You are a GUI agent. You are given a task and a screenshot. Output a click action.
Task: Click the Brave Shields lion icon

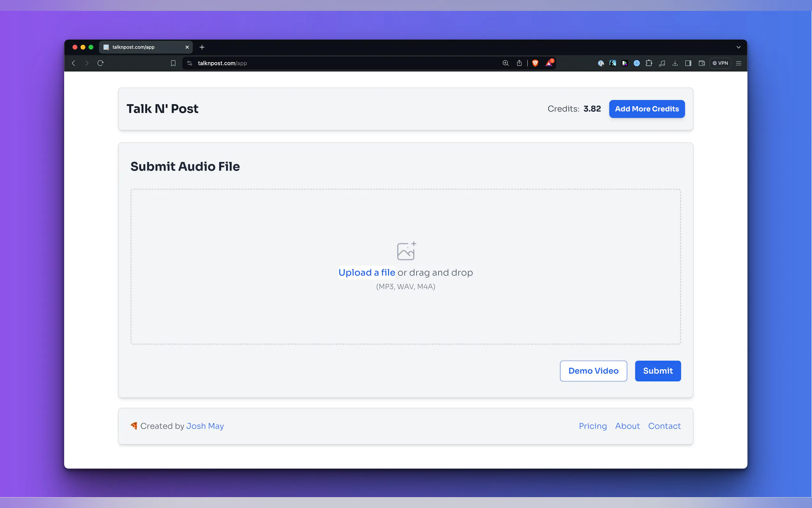tap(535, 63)
